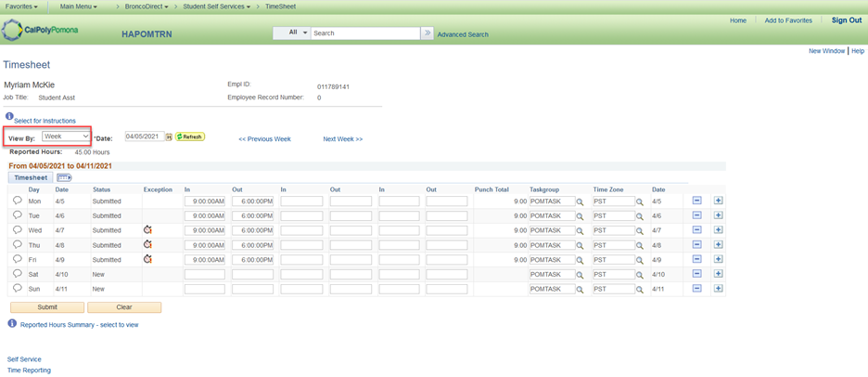Image resolution: width=868 pixels, height=377 pixels.
Task: Open Time Zone lookup for Sun 4/11 row
Action: (639, 290)
